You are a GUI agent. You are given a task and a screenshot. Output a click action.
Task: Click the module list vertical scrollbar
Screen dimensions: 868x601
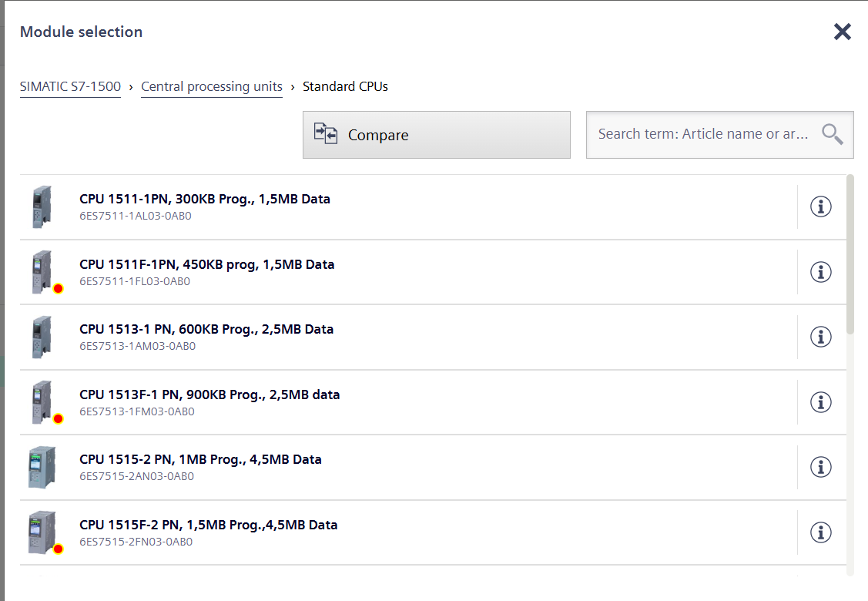850,254
